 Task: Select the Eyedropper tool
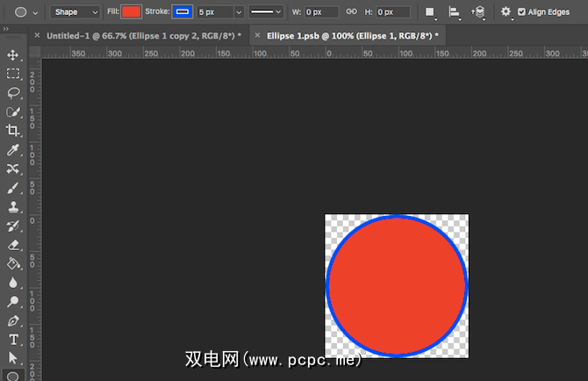click(x=13, y=150)
